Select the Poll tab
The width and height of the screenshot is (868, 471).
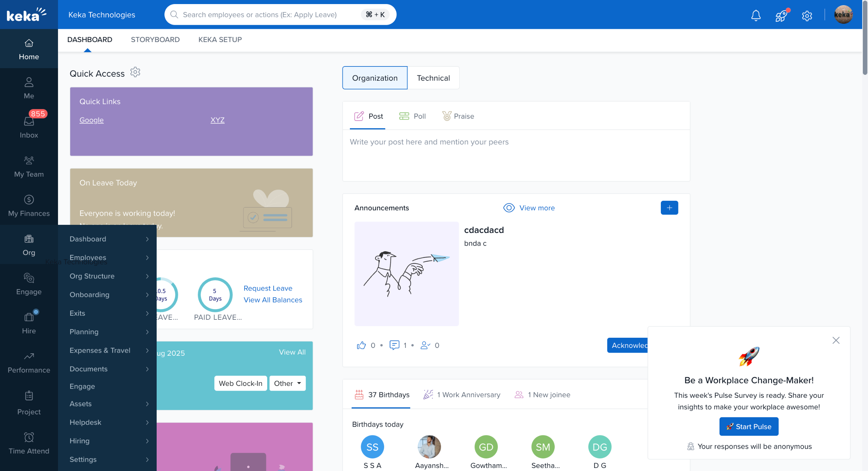tap(413, 116)
